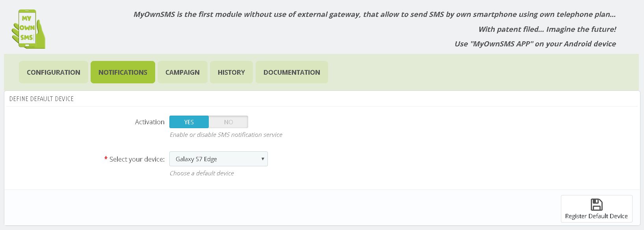Screen dimensions: 644x230
Task: Open the Documentation tab
Action: click(292, 72)
